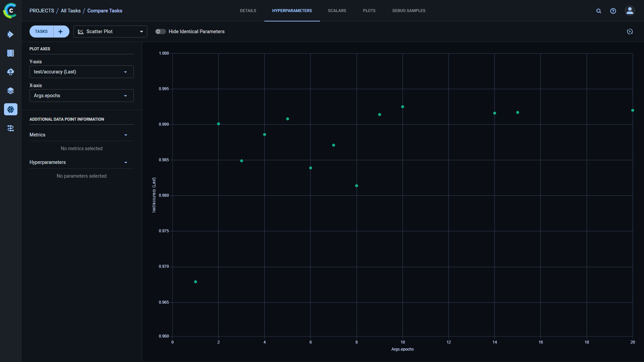The image size is (644, 362).
Task: Open the X-axis Args.epochs selector
Action: click(81, 96)
